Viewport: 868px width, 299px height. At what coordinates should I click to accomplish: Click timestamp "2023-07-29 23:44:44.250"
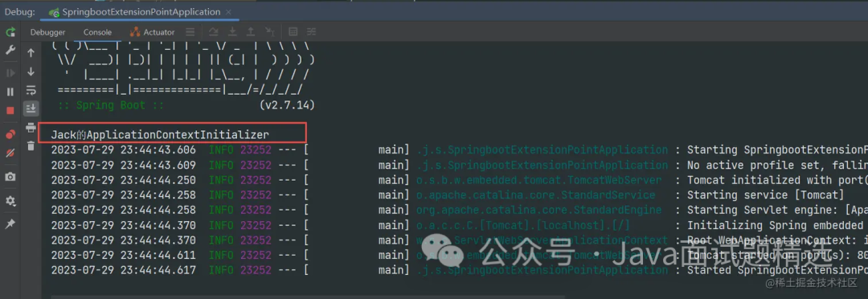[x=124, y=180]
